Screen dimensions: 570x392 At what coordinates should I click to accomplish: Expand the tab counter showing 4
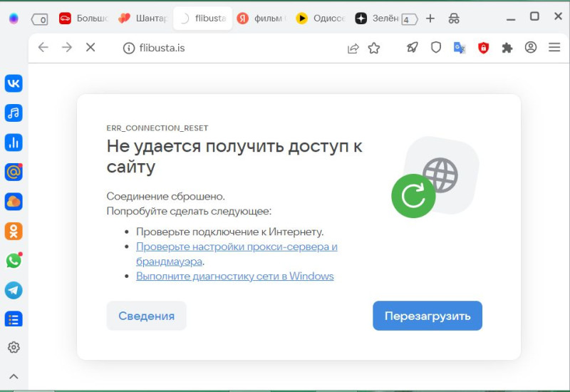(410, 19)
